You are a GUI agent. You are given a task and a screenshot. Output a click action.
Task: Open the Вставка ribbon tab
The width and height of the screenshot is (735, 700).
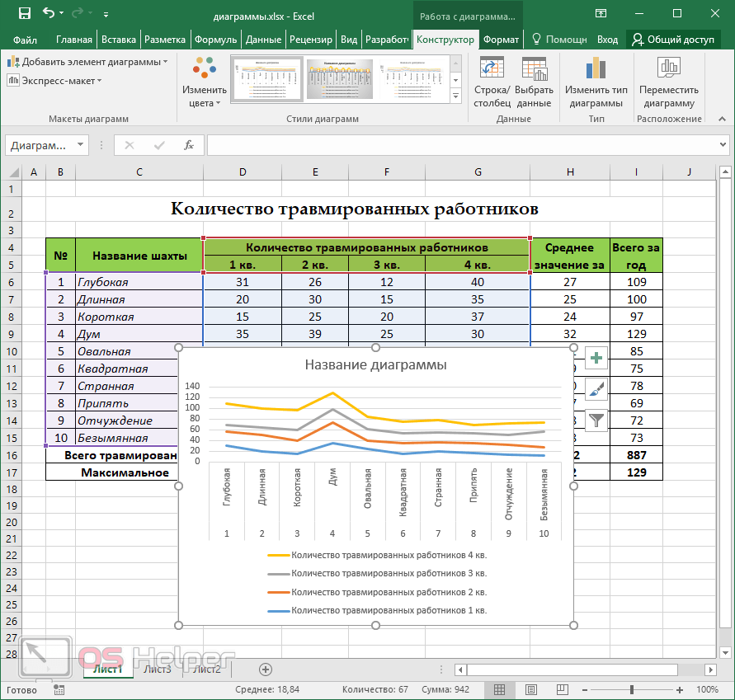click(119, 40)
